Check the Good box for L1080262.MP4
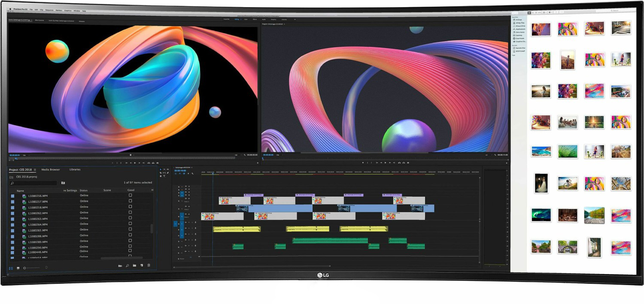644x304 pixels. 131,213
